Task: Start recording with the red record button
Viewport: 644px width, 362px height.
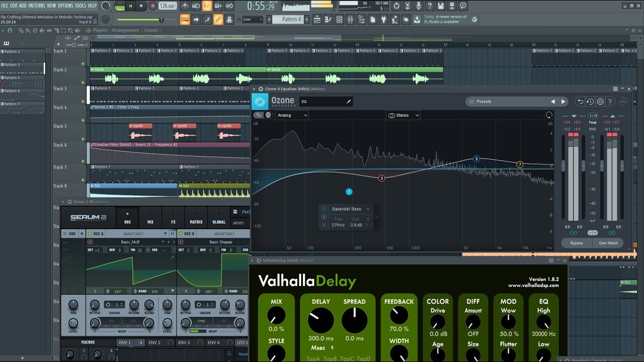Action: pyautogui.click(x=152, y=6)
